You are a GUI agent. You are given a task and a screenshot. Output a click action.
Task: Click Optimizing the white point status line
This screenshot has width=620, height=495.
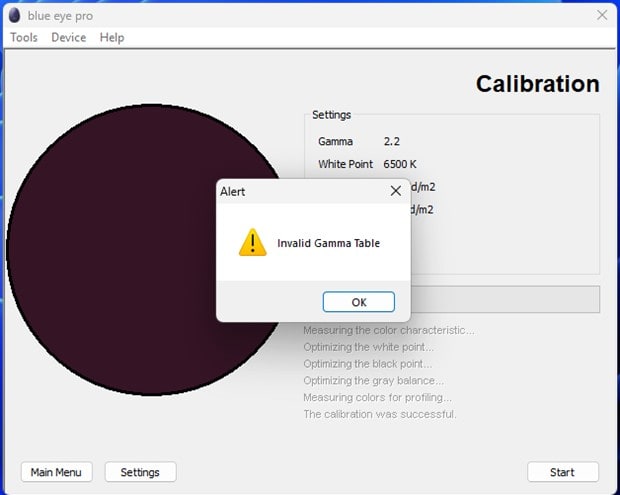374,346
